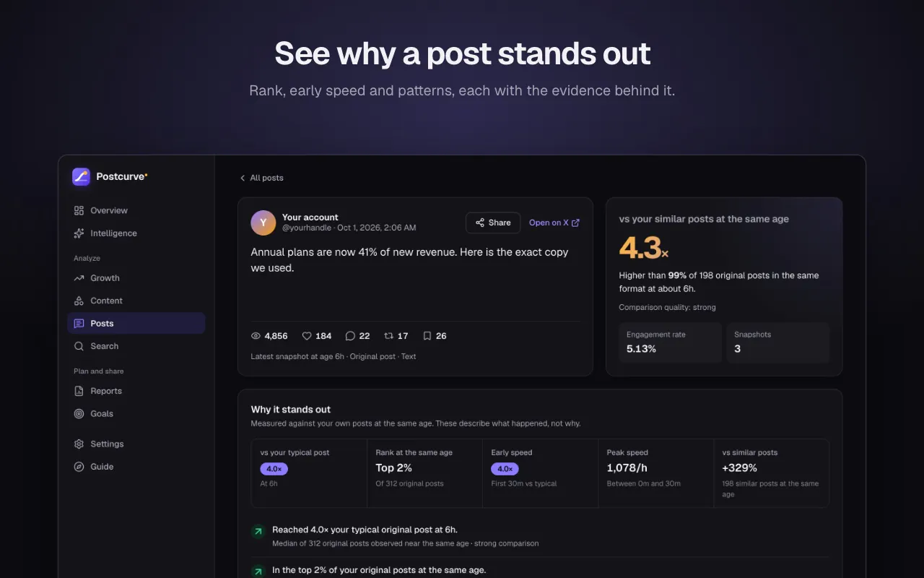
Task: Click the Your account avatar
Action: [x=263, y=223]
